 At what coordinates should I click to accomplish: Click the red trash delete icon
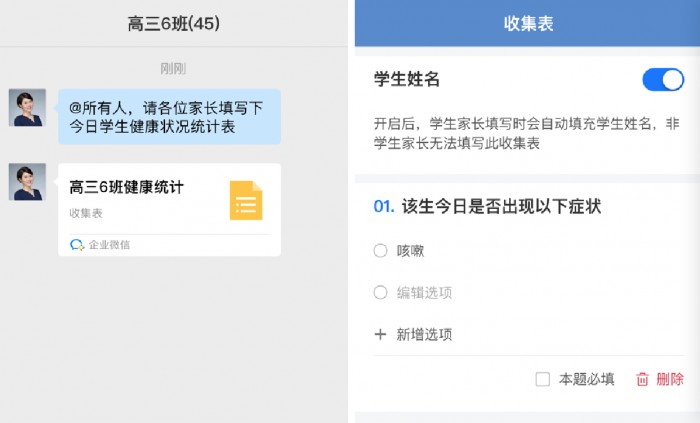(642, 379)
